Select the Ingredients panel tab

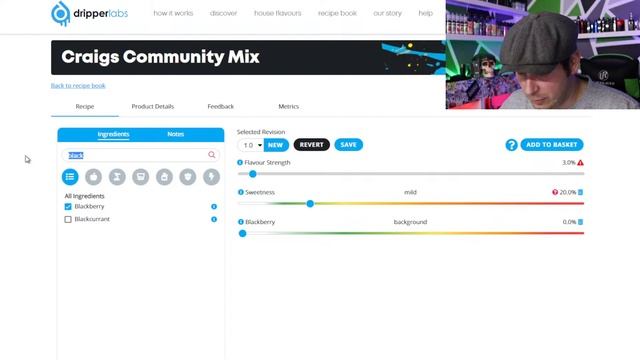pyautogui.click(x=113, y=134)
